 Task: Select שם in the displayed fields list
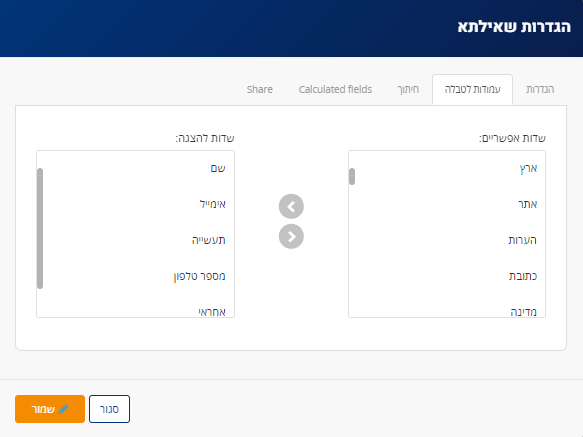pyautogui.click(x=135, y=168)
